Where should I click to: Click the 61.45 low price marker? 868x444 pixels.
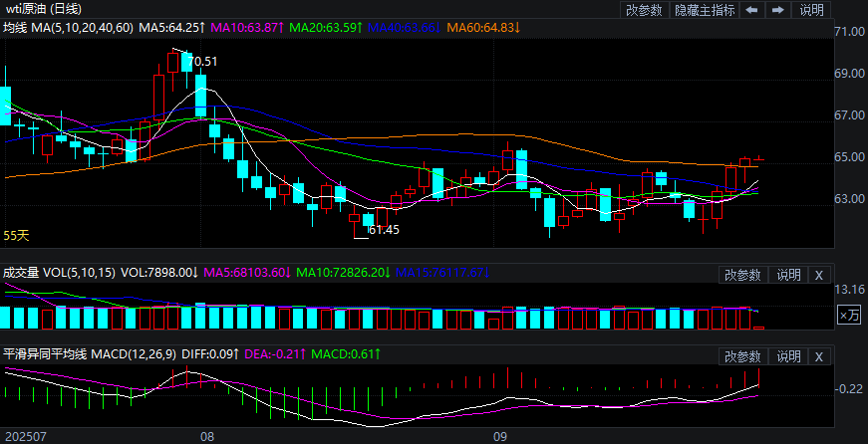tap(384, 230)
